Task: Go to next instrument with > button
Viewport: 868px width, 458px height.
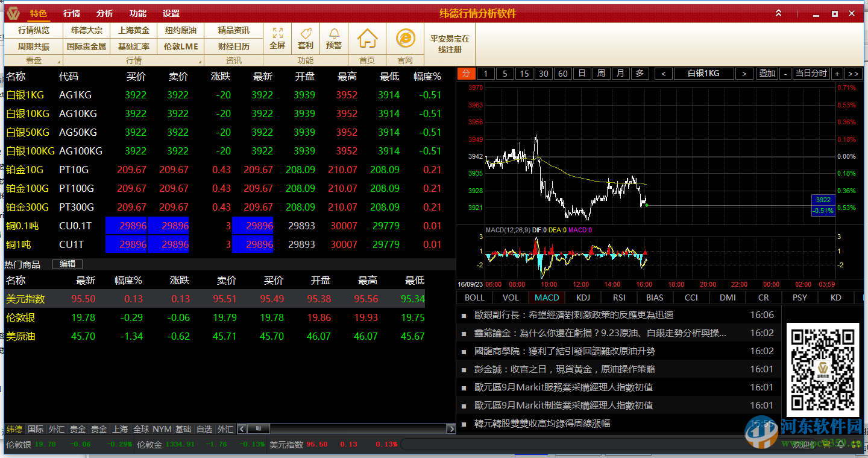Action: [744, 74]
